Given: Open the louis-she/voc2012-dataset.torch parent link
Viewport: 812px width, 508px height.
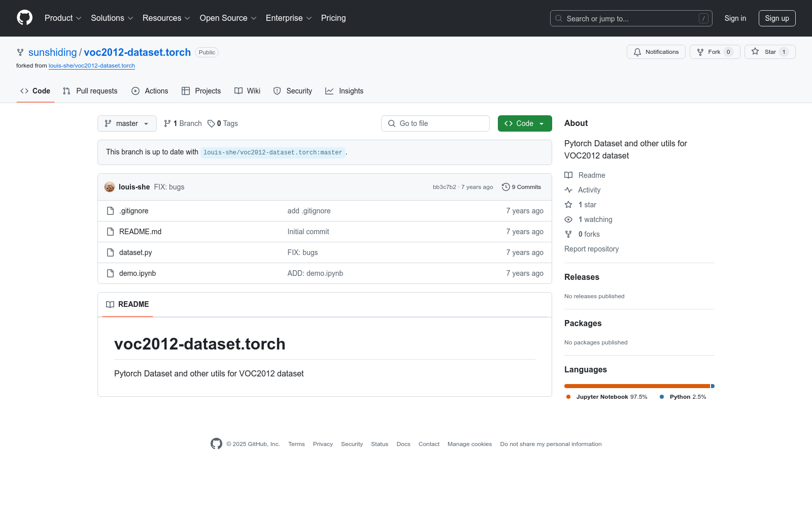Looking at the screenshot, I should (x=92, y=66).
